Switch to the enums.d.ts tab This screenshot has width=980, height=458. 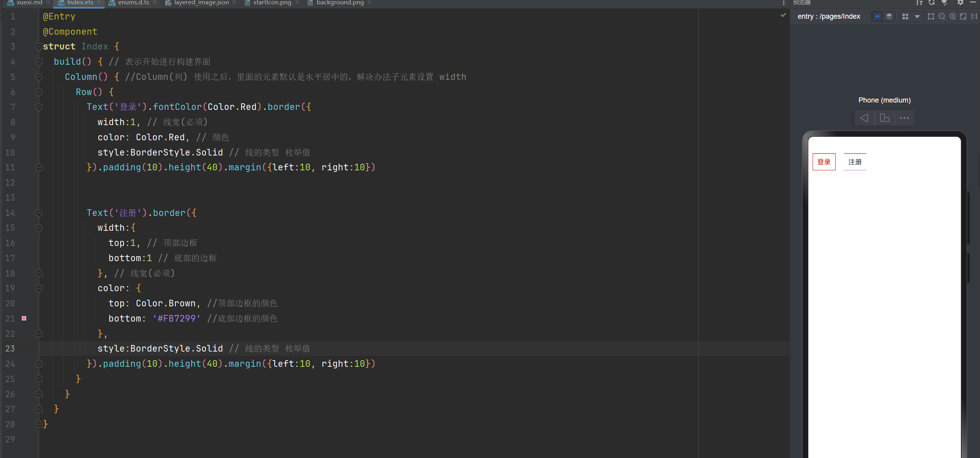coord(133,3)
